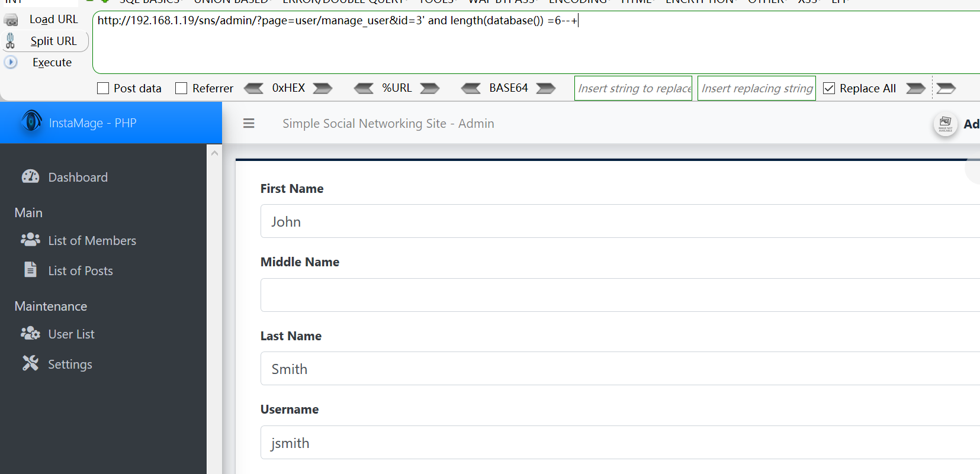The height and width of the screenshot is (474, 980).
Task: Click the dark arrow right after Replace All
Action: 915,88
